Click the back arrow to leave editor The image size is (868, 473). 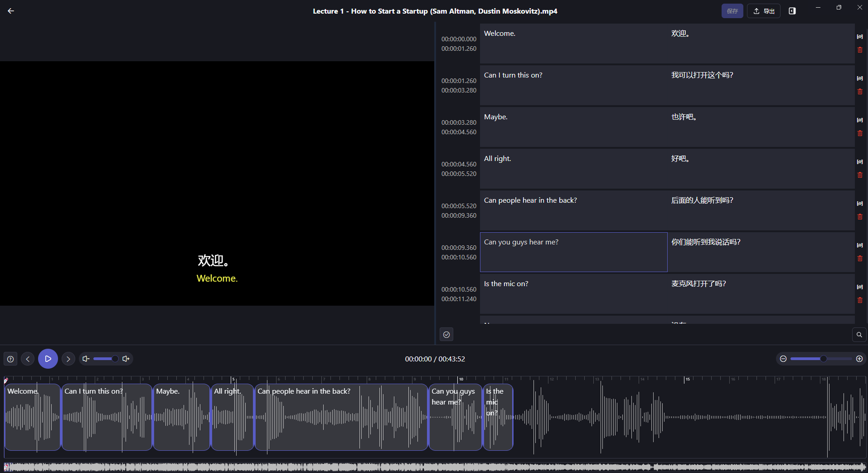pos(11,11)
